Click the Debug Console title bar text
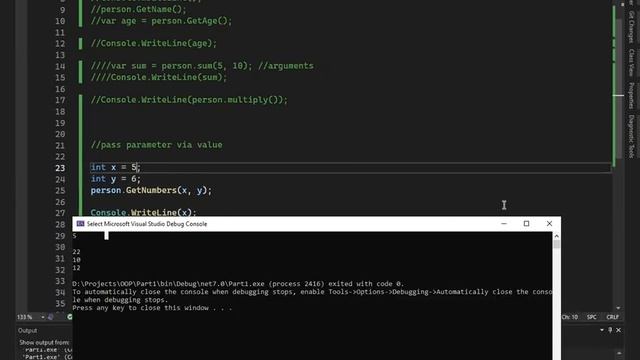Image resolution: width=640 pixels, height=360 pixels. point(147,224)
